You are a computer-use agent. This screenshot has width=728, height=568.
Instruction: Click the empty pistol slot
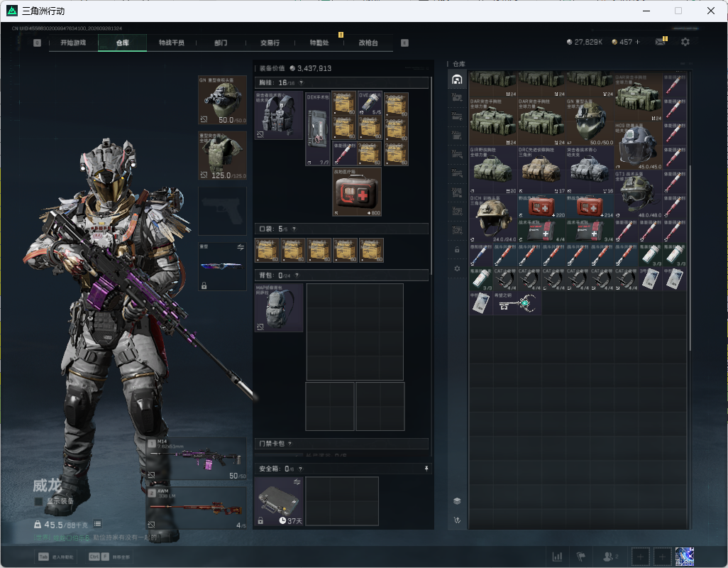222,211
